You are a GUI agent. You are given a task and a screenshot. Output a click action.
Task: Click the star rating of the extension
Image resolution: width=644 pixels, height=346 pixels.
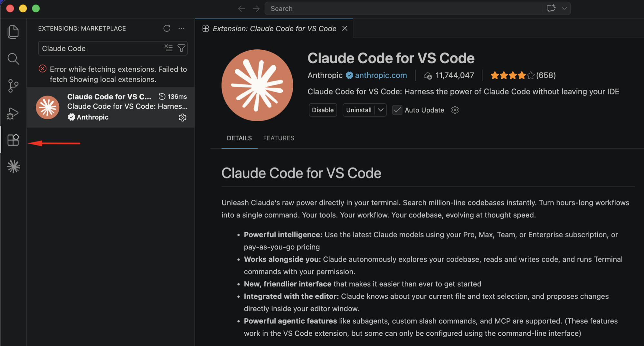(x=512, y=75)
